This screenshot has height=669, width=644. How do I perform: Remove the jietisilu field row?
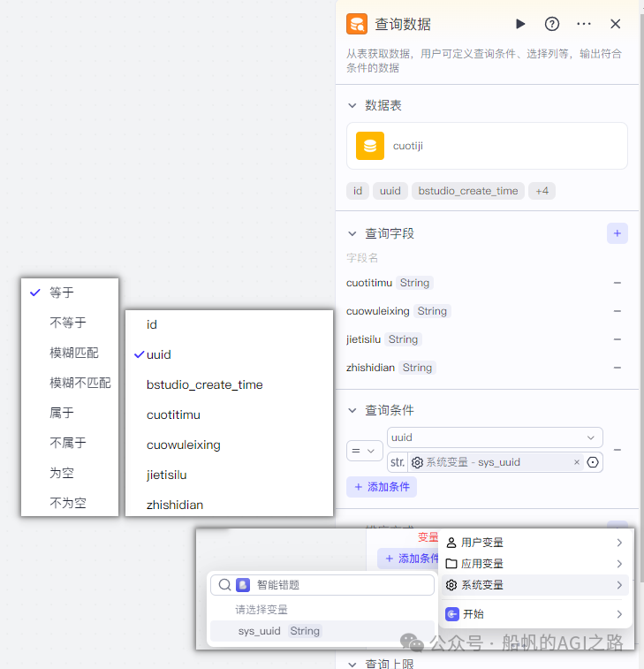click(617, 339)
